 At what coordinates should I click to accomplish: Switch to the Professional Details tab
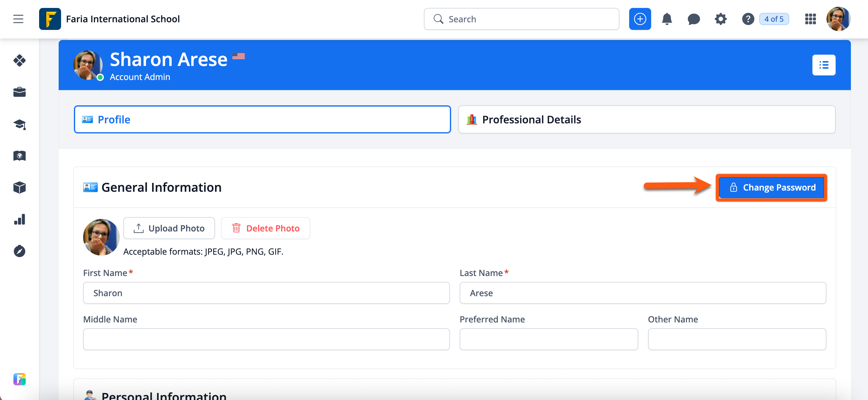646,119
